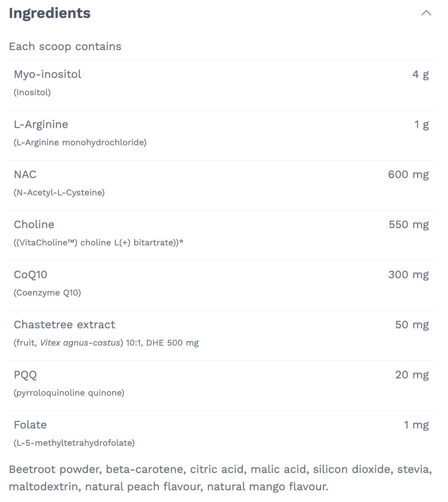Select the Folate ingredient row
This screenshot has height=502, width=448.
[x=30, y=425]
